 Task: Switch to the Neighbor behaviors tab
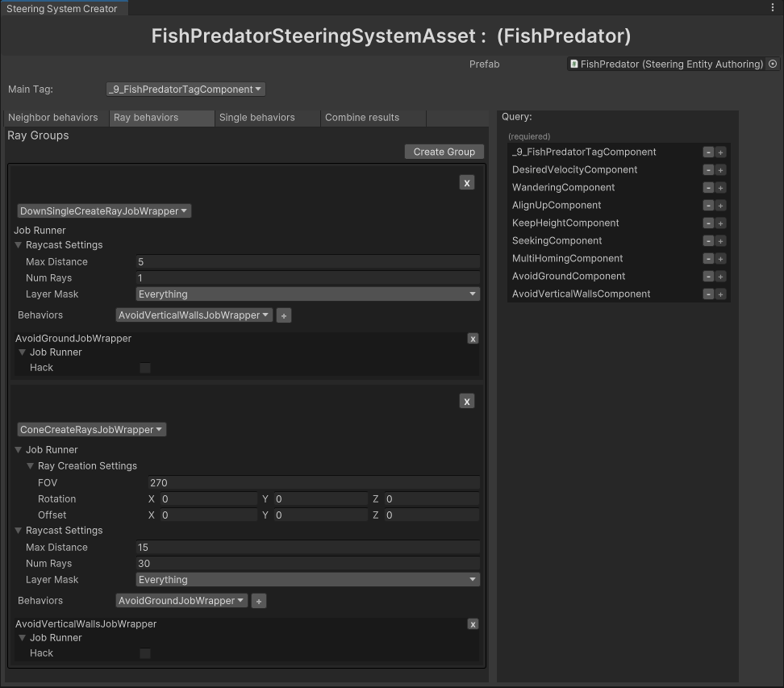53,118
